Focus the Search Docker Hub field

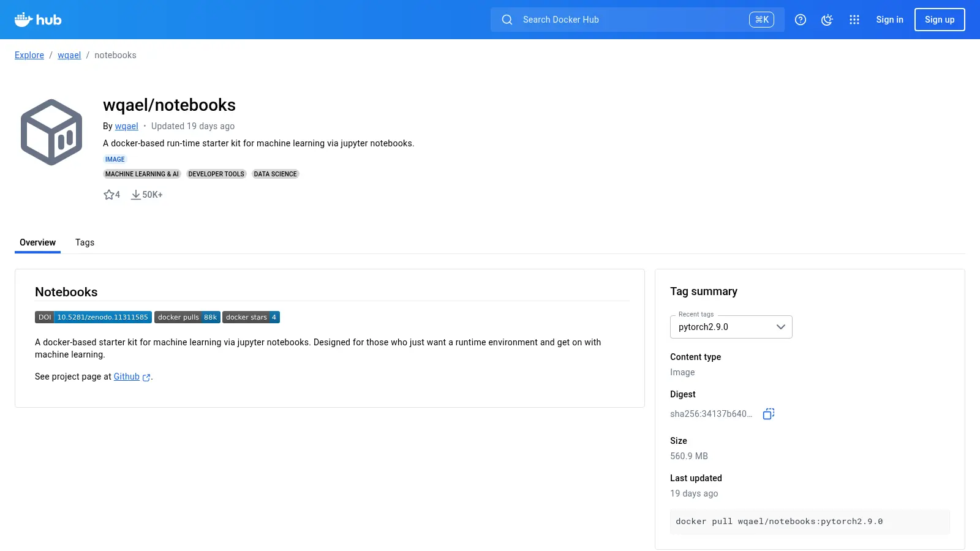point(638,20)
